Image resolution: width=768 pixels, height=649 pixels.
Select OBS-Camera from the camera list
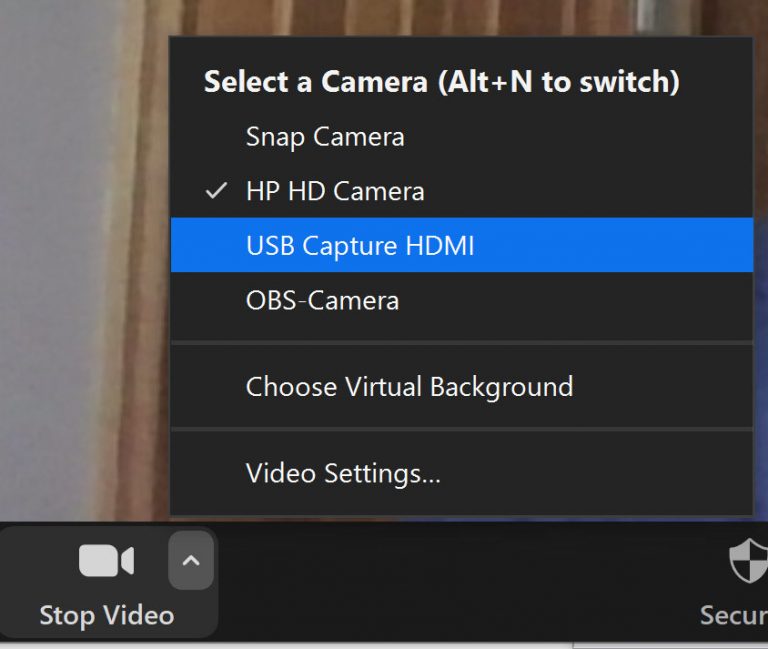[x=322, y=300]
